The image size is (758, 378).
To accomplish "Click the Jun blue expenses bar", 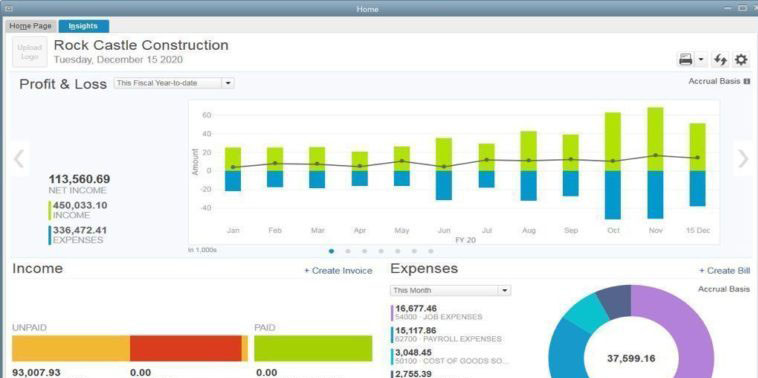I will (444, 185).
